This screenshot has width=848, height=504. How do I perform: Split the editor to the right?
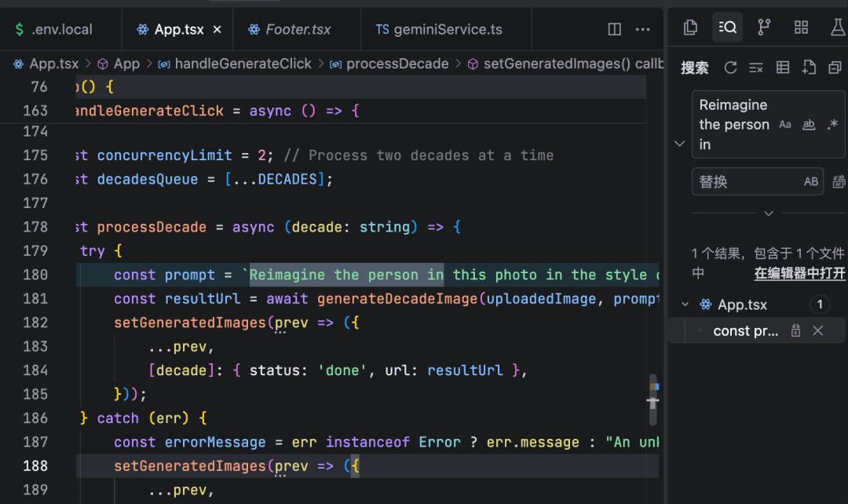pos(615,30)
